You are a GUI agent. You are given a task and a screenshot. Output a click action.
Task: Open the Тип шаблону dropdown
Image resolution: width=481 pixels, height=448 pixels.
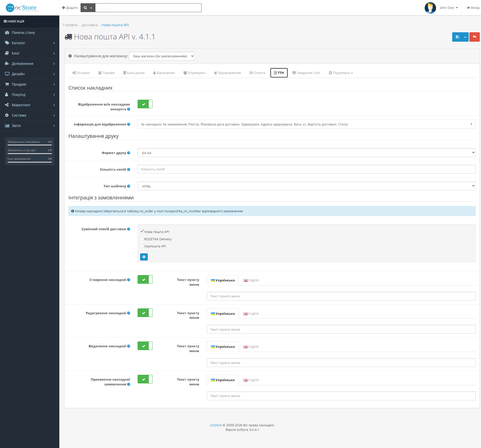pos(307,186)
